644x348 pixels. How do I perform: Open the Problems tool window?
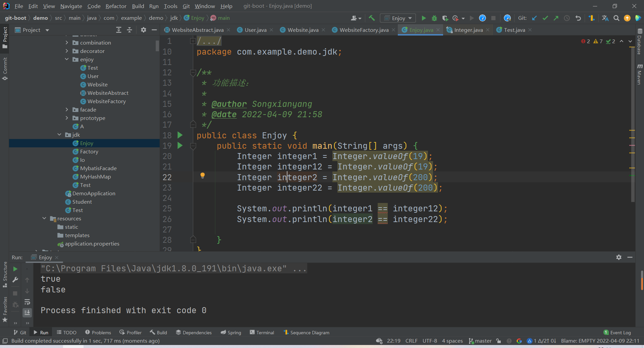[98, 333]
